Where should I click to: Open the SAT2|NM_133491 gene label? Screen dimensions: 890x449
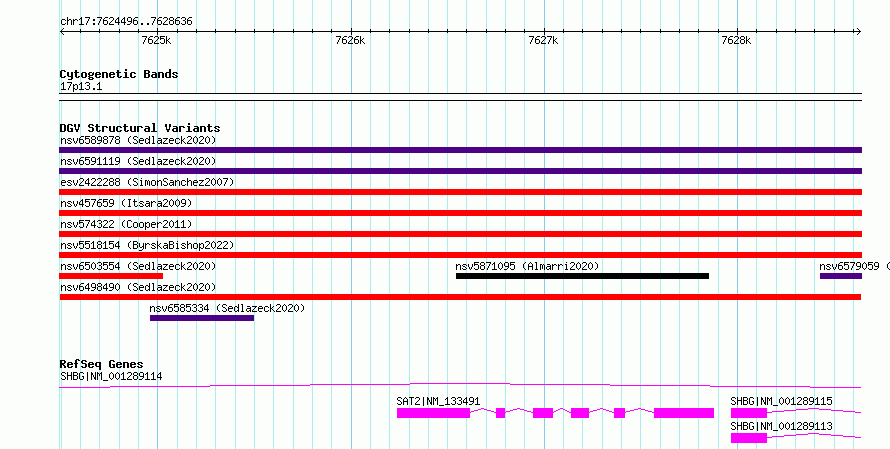pyautogui.click(x=438, y=401)
